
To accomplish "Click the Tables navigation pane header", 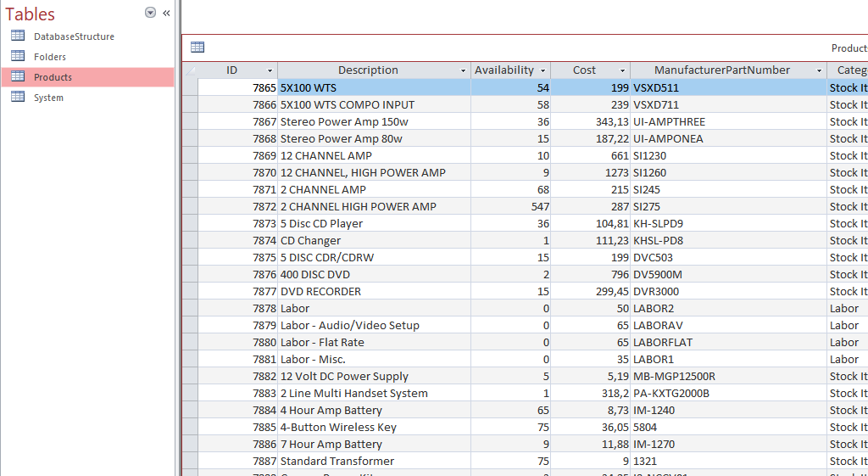I will pyautogui.click(x=31, y=14).
